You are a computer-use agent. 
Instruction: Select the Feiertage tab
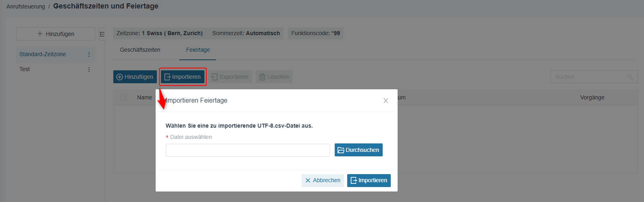point(198,50)
